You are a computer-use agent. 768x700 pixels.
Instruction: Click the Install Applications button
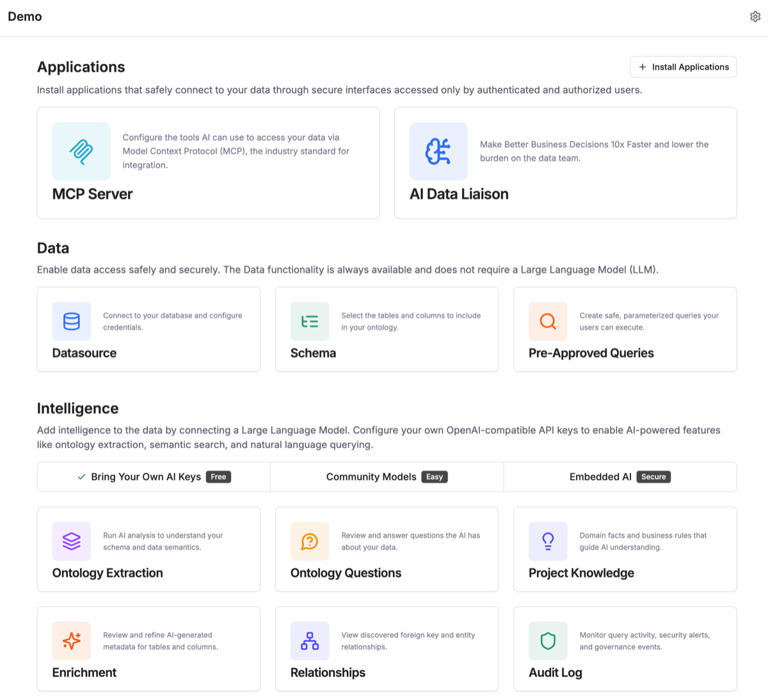pos(683,67)
